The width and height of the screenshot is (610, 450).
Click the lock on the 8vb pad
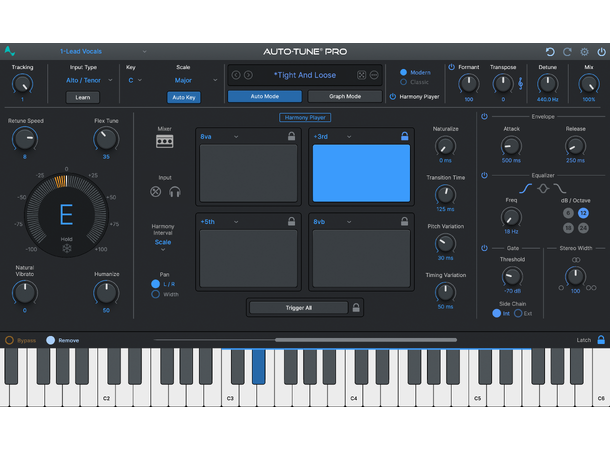click(x=405, y=221)
